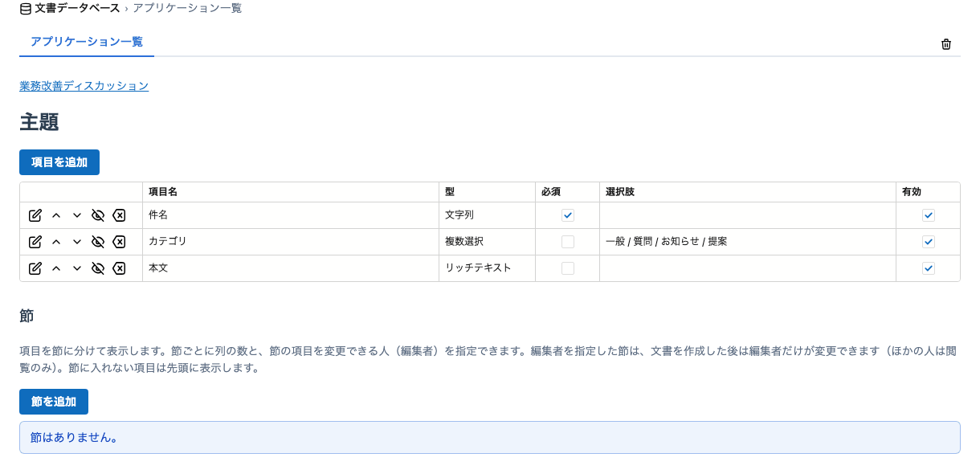Edit the カテゴリ field row
The image size is (980, 474).
point(35,242)
